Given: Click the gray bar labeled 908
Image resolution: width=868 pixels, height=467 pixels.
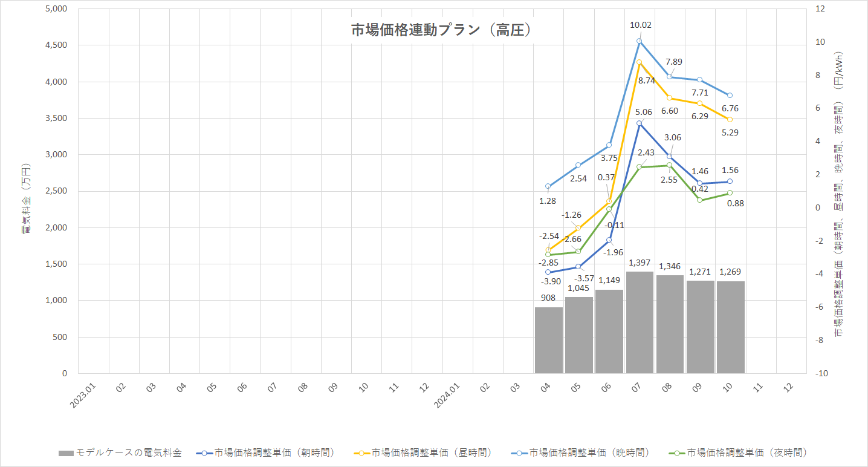Looking at the screenshot, I should pyautogui.click(x=549, y=341).
